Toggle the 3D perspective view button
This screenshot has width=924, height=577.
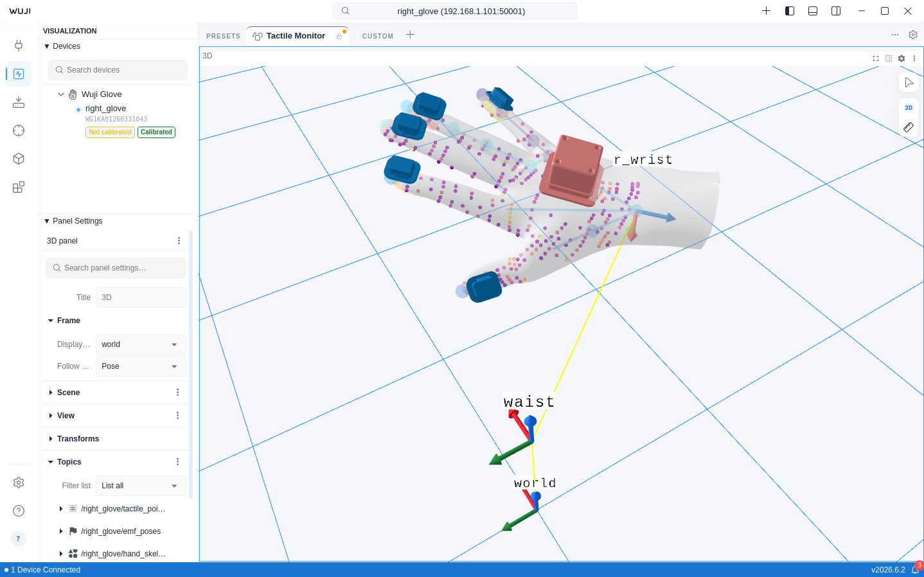point(909,108)
